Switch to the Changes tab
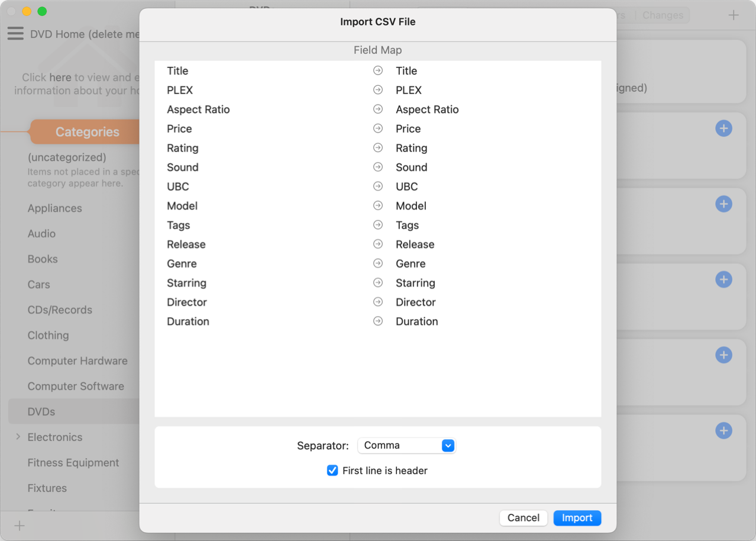Screen dimensions: 756x541 [x=663, y=15]
